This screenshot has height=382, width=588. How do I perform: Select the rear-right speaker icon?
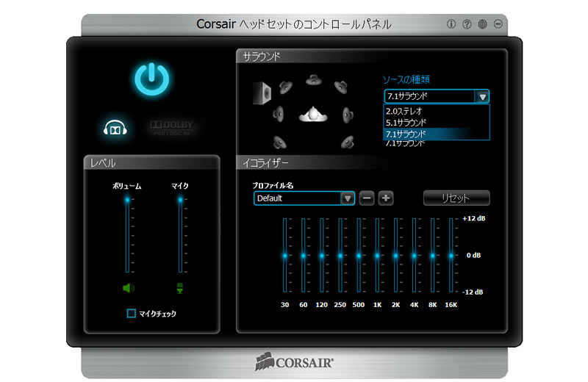347,142
